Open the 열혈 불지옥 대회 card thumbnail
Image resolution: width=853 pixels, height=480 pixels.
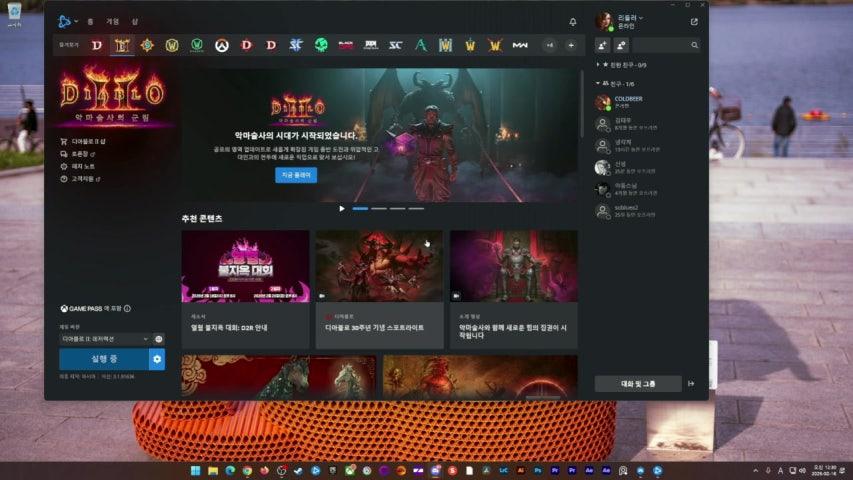point(245,266)
